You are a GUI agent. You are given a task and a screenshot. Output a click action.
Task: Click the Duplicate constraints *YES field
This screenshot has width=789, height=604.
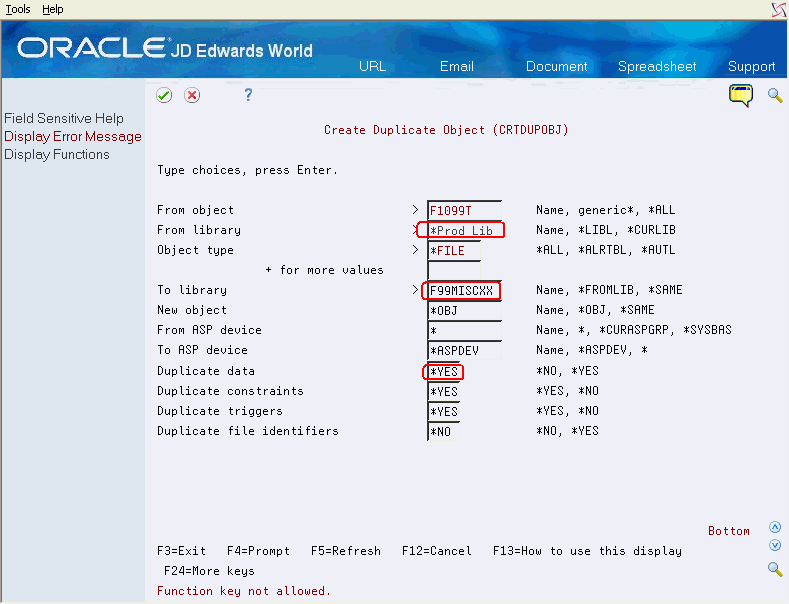pyautogui.click(x=443, y=392)
